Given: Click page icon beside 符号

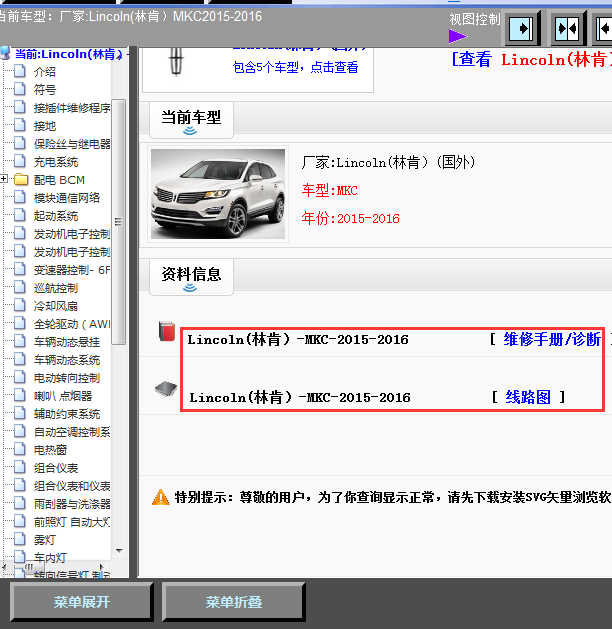Looking at the screenshot, I should coord(20,89).
